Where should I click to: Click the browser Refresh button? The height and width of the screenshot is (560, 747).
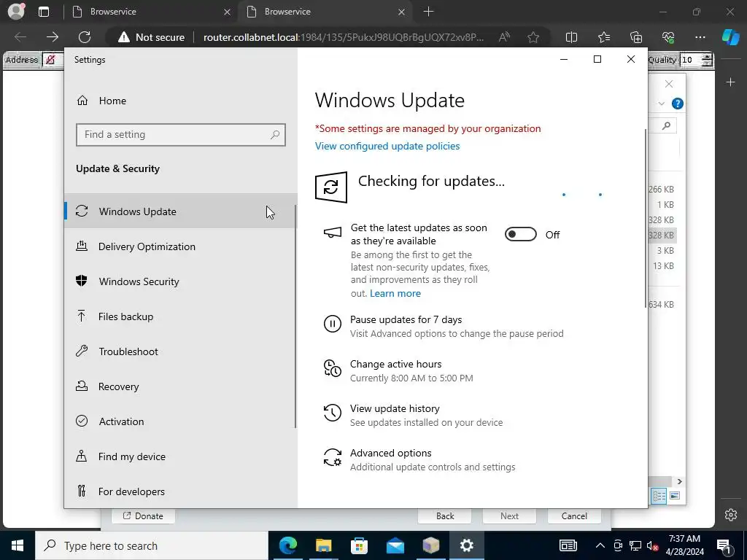click(85, 37)
